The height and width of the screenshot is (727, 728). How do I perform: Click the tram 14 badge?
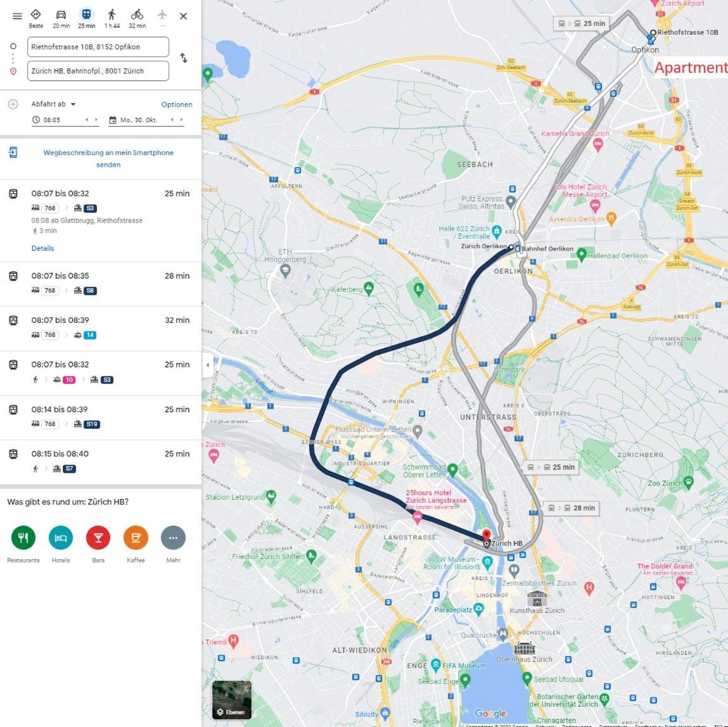tap(90, 335)
